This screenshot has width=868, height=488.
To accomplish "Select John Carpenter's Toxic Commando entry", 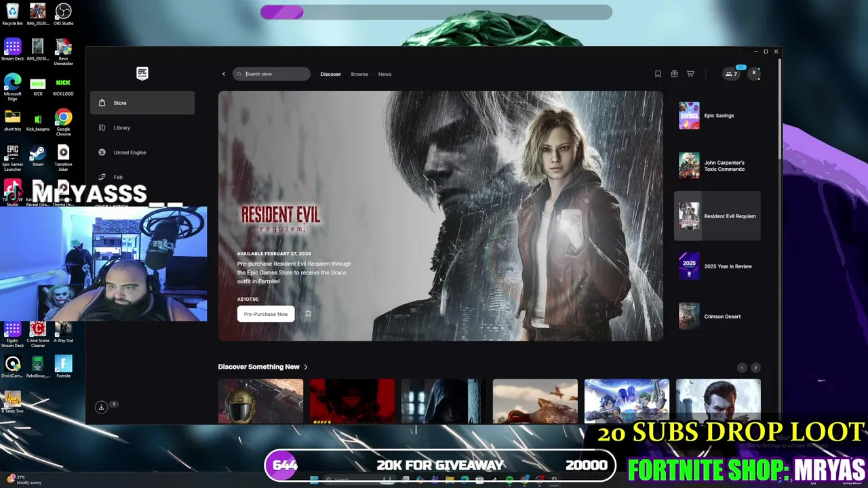I will click(717, 166).
